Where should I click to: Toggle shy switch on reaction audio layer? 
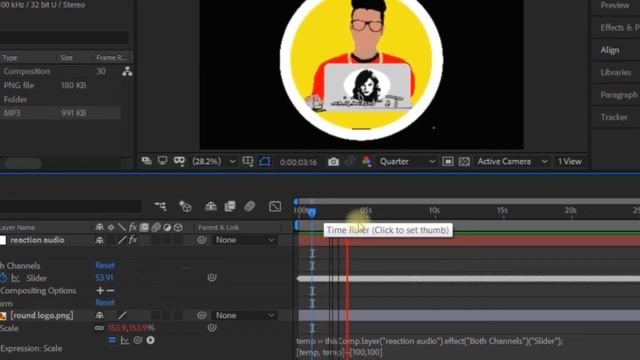coord(100,240)
